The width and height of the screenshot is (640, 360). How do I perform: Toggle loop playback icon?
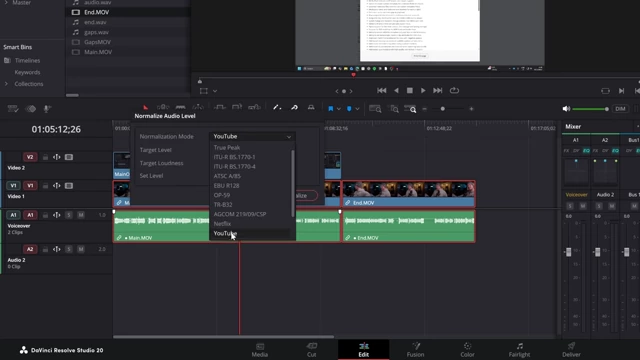click(454, 91)
